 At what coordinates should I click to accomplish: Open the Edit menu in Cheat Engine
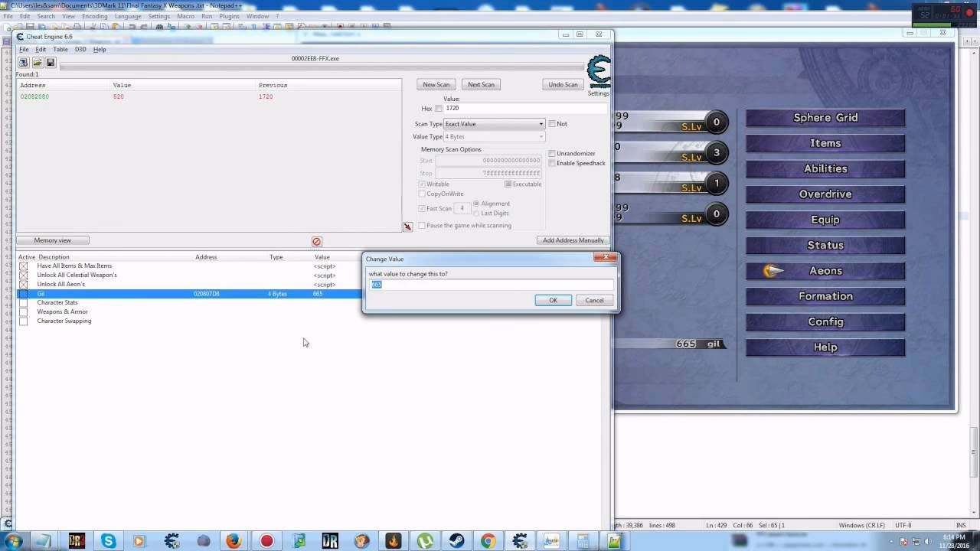click(41, 50)
